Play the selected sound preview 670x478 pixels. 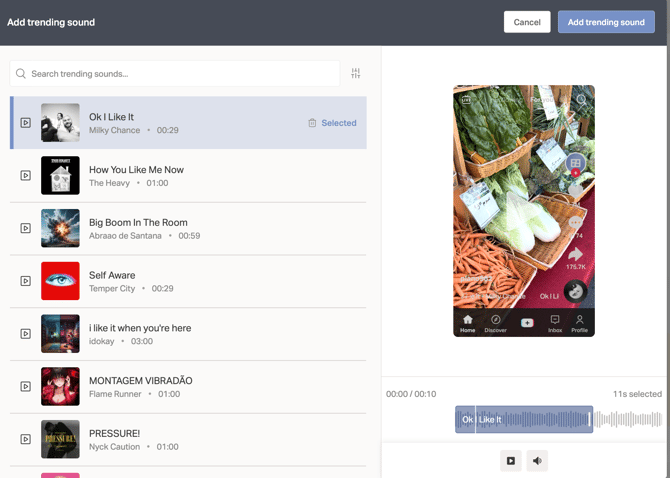tap(511, 460)
